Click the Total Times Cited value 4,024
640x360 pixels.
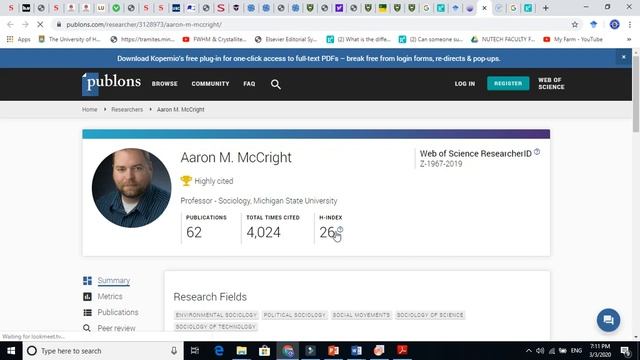(x=263, y=232)
